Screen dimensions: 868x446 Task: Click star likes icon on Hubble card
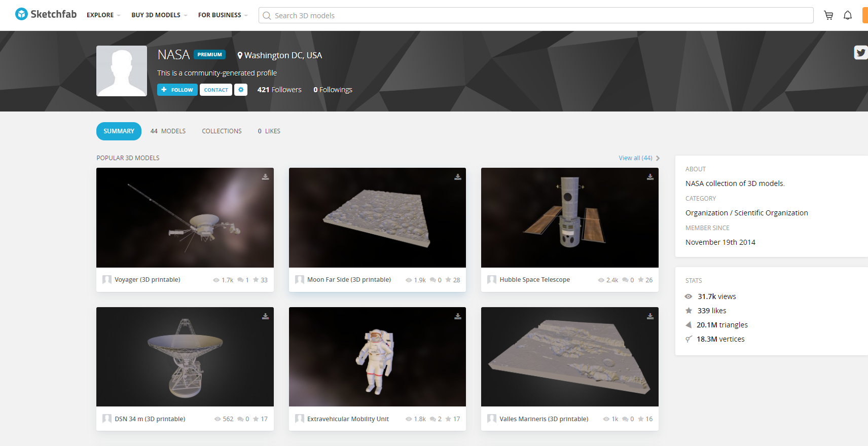641,280
